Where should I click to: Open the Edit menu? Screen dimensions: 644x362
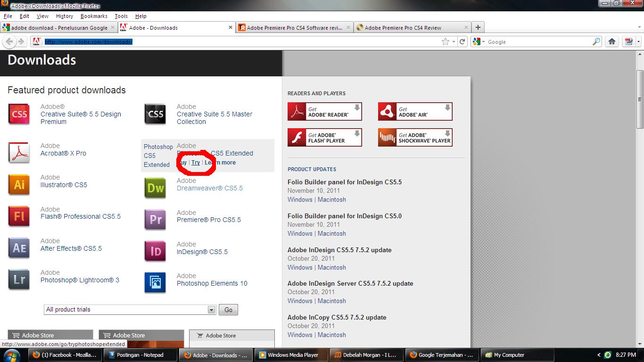coord(25,16)
